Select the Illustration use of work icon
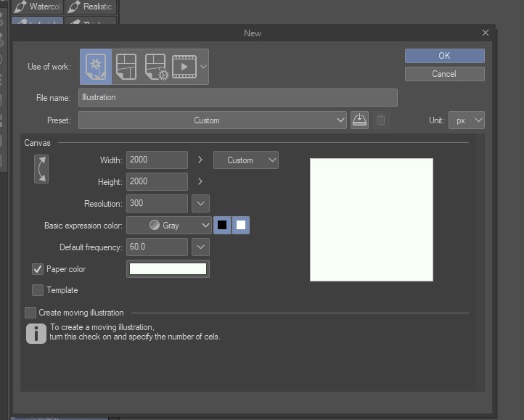This screenshot has width=524, height=420. point(96,67)
